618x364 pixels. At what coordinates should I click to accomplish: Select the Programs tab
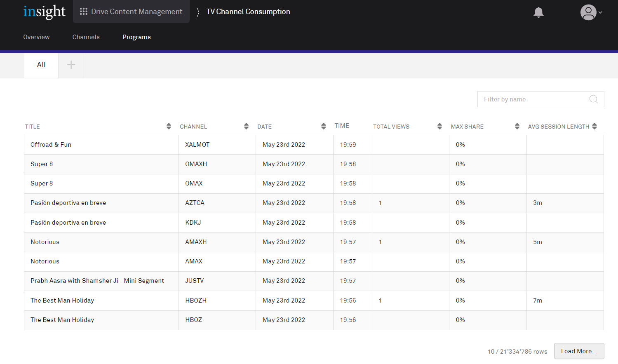click(x=136, y=37)
